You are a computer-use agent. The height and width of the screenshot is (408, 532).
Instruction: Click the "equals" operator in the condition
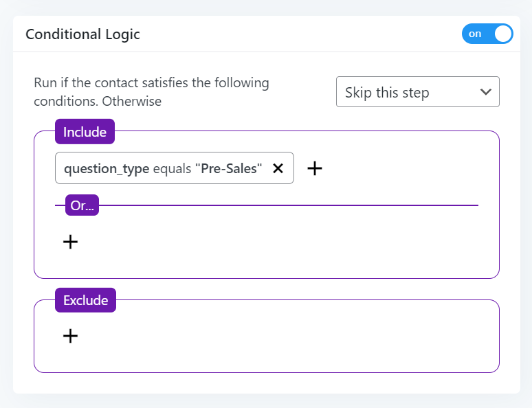tap(172, 168)
